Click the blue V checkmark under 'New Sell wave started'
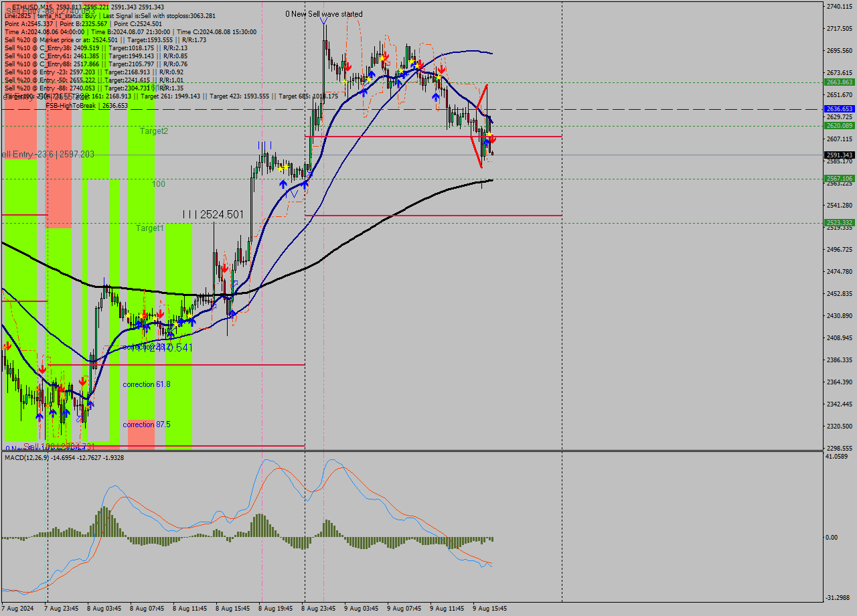The image size is (857, 616). click(x=323, y=20)
